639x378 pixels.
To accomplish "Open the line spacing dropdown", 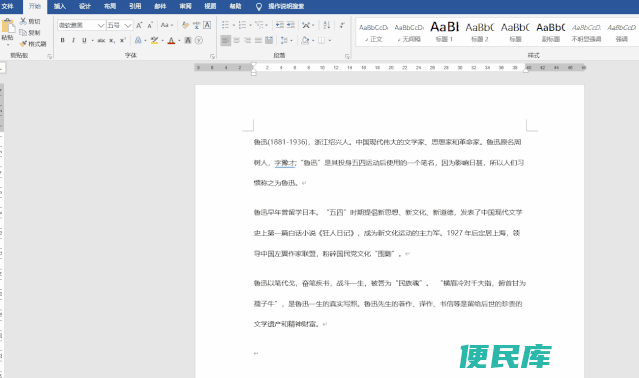I will coord(286,40).
